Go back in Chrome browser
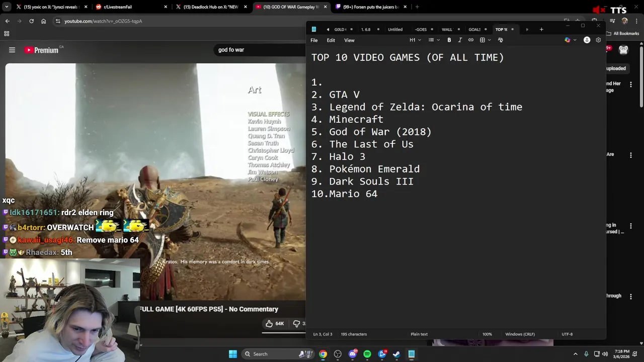This screenshot has width=644, height=362. (x=7, y=21)
